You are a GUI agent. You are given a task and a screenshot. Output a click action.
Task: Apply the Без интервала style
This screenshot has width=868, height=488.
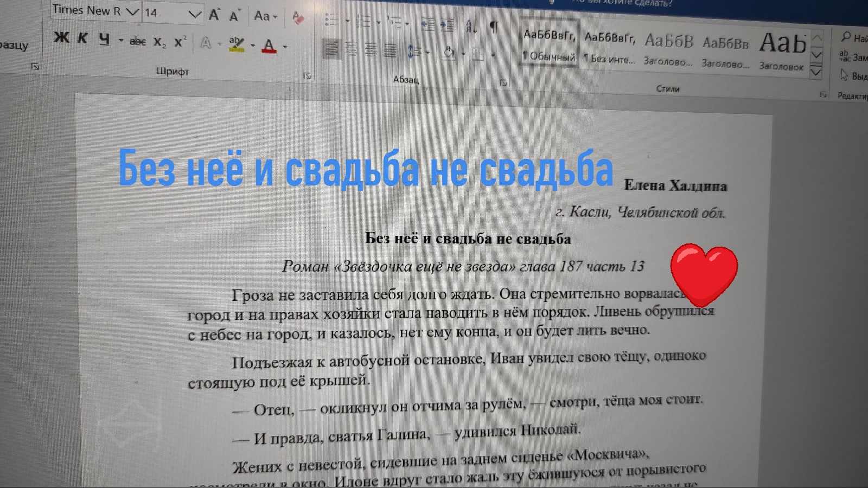coord(609,48)
